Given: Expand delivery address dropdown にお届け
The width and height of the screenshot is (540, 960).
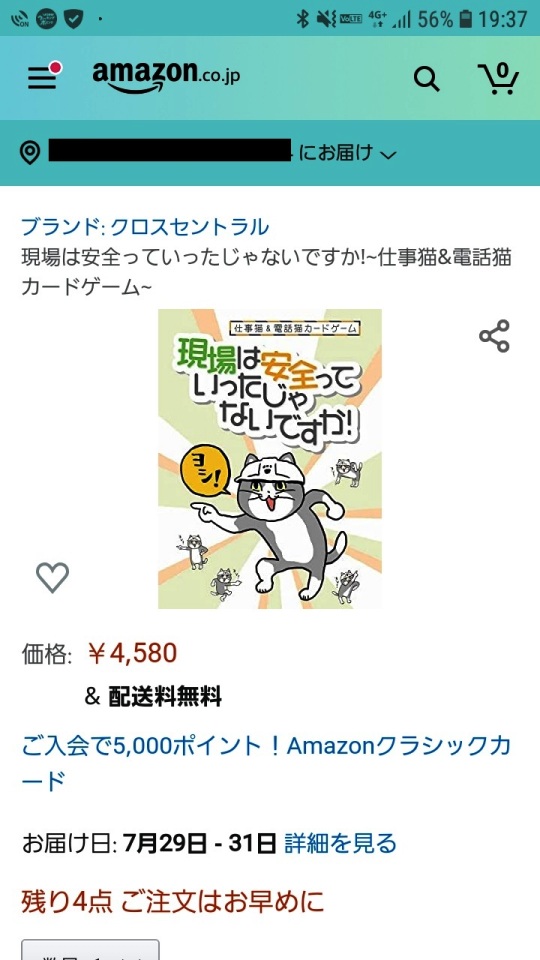Looking at the screenshot, I should point(348,152).
